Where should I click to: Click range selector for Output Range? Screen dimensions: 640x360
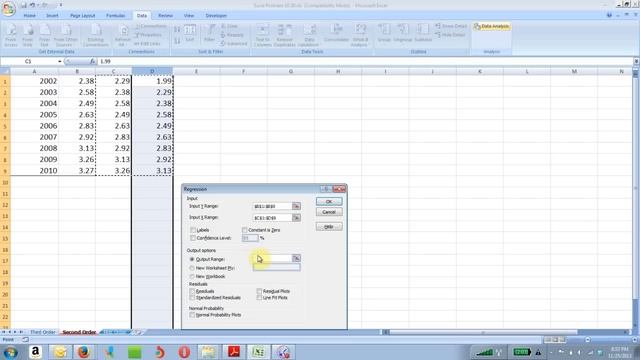pyautogui.click(x=296, y=258)
